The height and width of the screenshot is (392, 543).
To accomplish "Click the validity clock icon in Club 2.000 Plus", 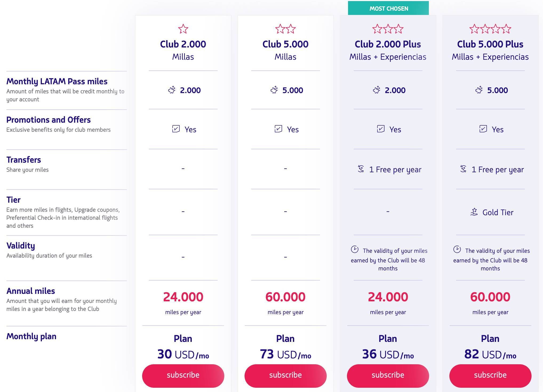I will tap(355, 250).
